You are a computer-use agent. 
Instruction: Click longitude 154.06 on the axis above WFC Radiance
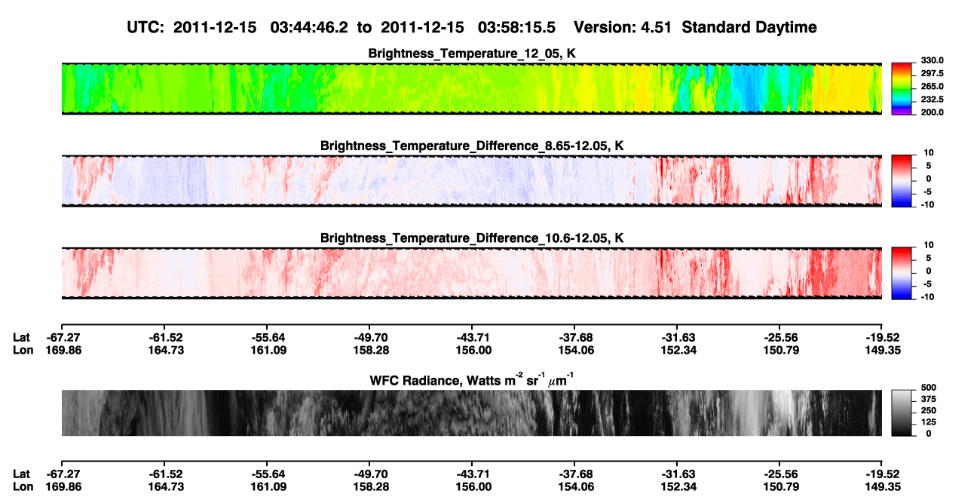(x=575, y=350)
